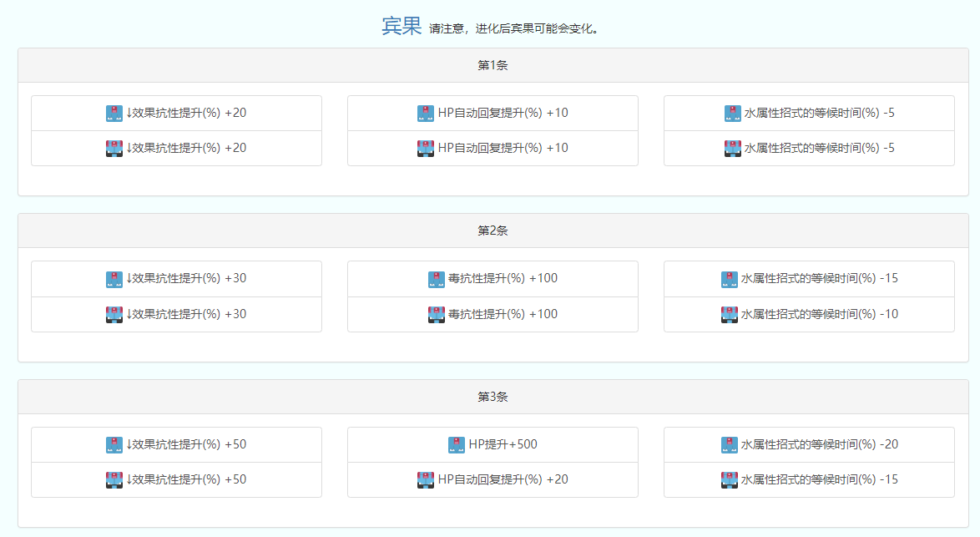The height and width of the screenshot is (537, 980).
Task: Click icon beside 水属性招式的等候时间(%) -20
Action: [x=730, y=445]
